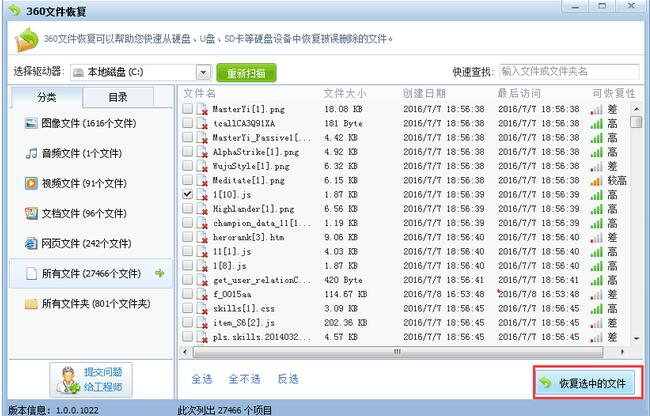Open the drive selection dropdown arrow
650x416 pixels.
click(x=203, y=73)
